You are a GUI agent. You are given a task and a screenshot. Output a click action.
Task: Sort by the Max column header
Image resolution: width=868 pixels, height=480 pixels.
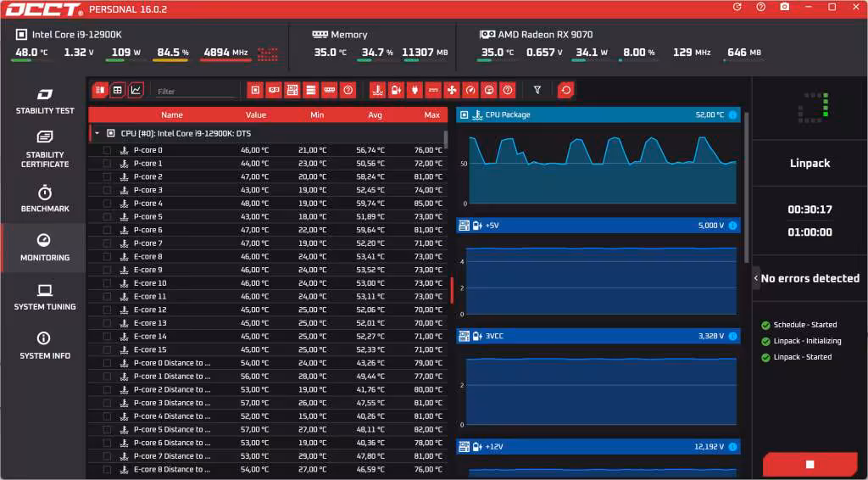point(431,115)
